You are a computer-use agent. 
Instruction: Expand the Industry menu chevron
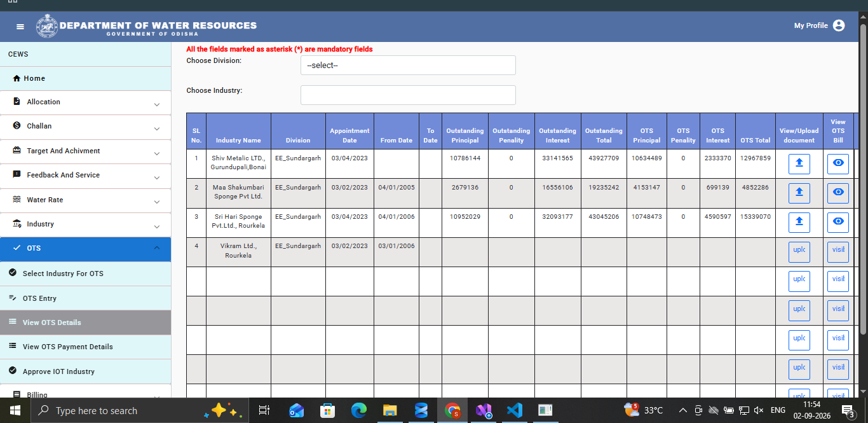coord(157,226)
